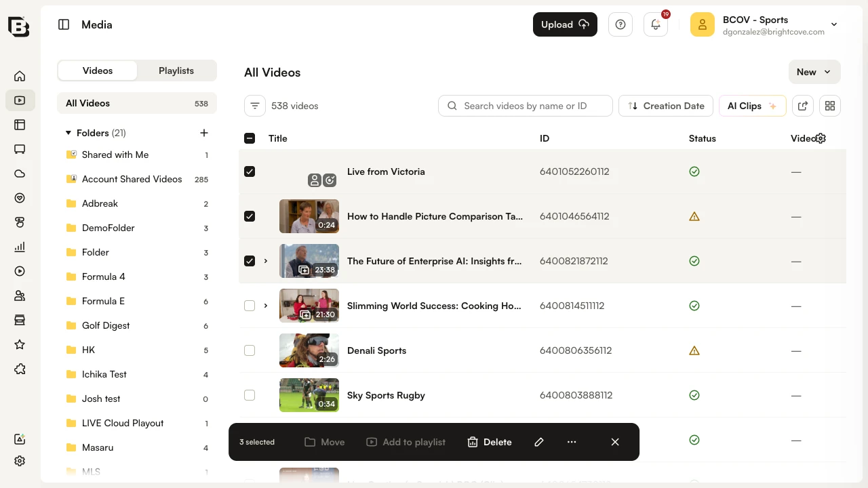The image size is (868, 488).
Task: Click the video ID 6401052260112
Action: click(574, 171)
